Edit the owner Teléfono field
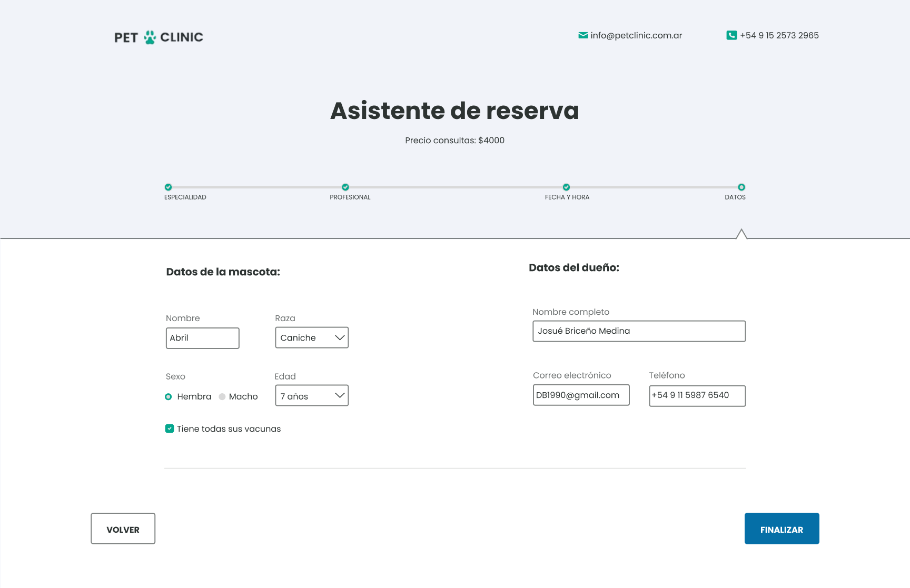This screenshot has width=910, height=588. click(697, 396)
